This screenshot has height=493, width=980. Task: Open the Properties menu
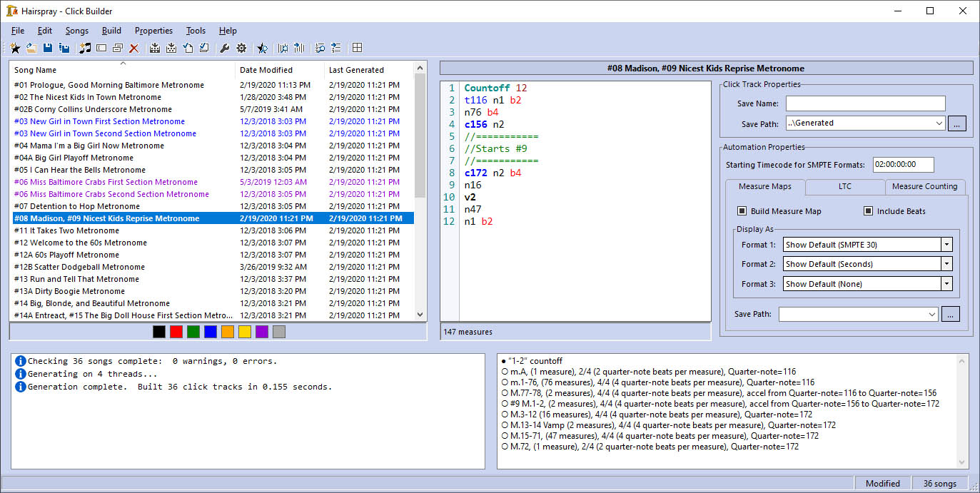pos(154,31)
